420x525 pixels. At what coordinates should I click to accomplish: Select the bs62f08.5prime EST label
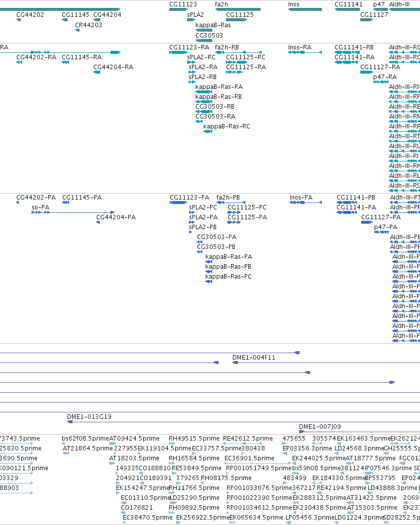[x=85, y=439]
